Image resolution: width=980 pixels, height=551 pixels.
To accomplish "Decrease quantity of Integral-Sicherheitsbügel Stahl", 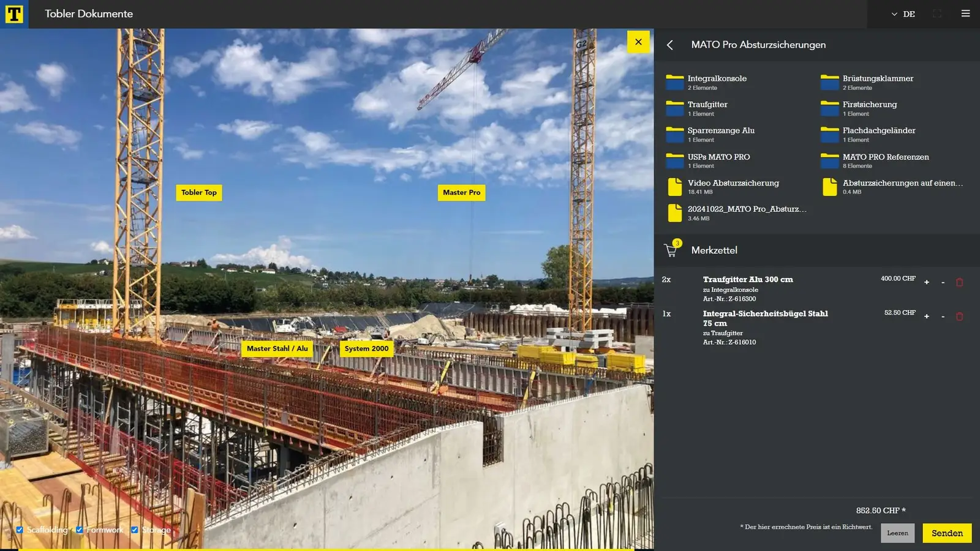I will click(943, 317).
